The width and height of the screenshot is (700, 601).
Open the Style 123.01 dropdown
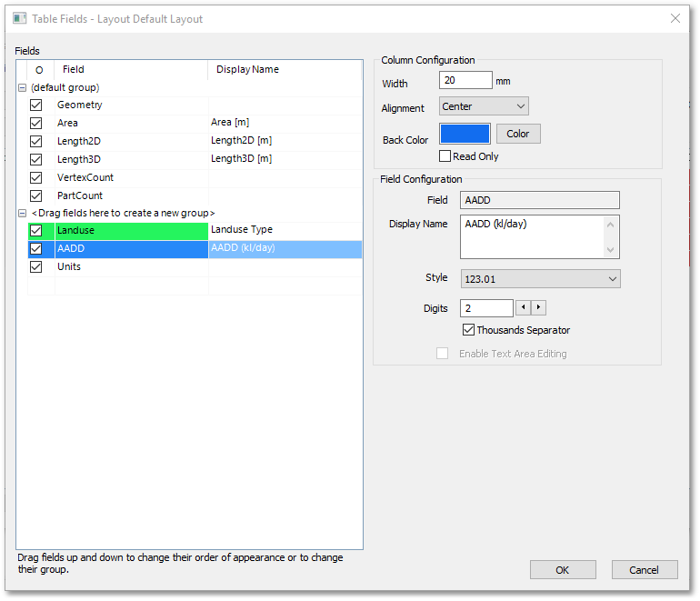[540, 279]
